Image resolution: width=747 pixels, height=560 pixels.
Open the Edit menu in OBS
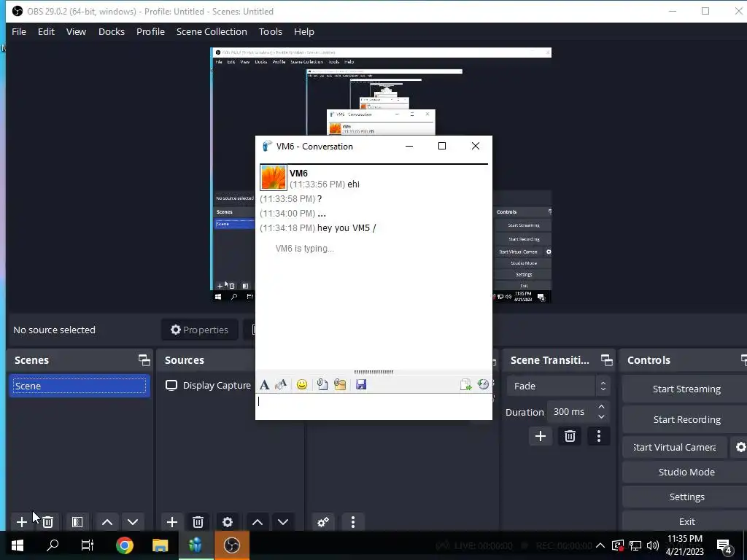[x=46, y=31]
